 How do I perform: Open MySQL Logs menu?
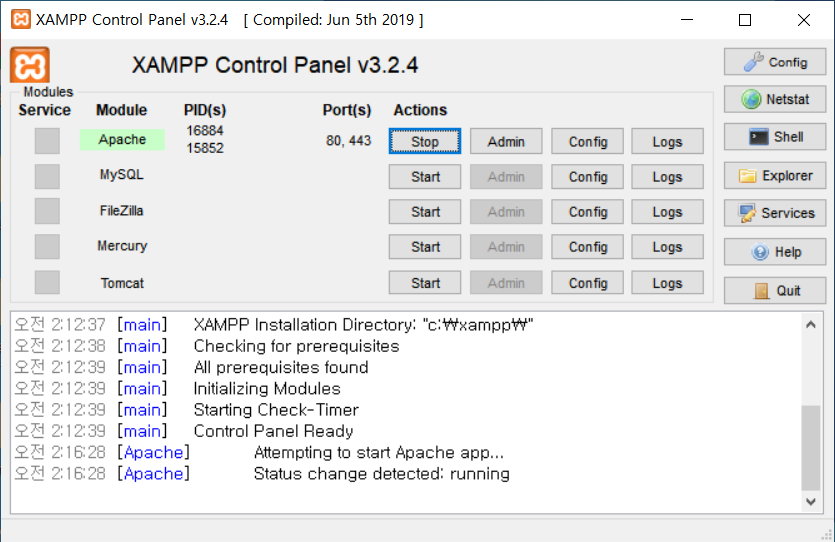click(x=667, y=177)
